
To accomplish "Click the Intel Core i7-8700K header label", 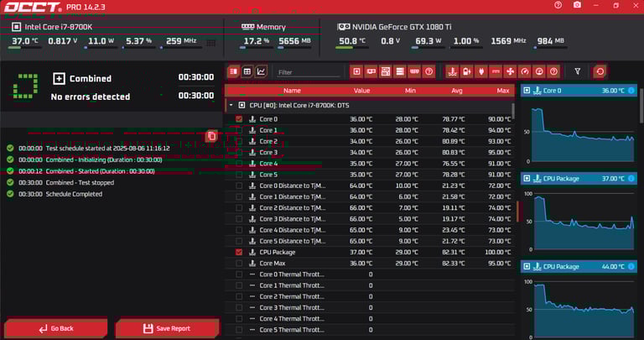I will point(59,27).
